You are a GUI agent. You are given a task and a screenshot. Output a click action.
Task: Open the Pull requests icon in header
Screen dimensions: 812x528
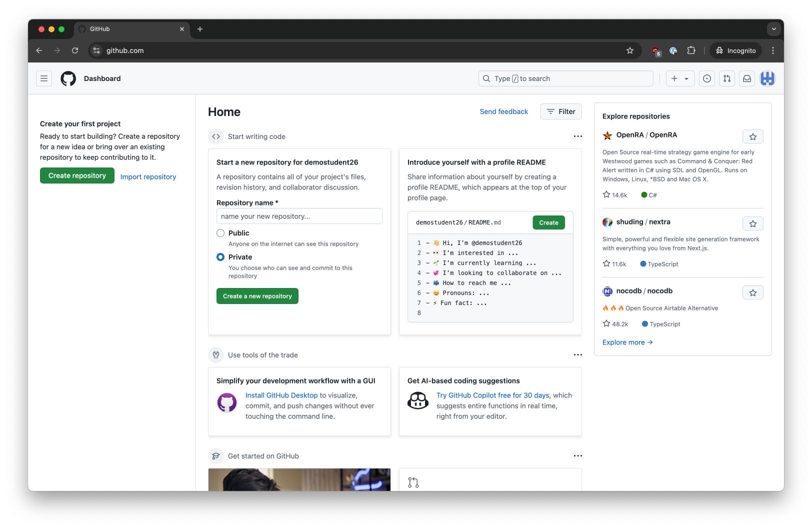pos(727,78)
